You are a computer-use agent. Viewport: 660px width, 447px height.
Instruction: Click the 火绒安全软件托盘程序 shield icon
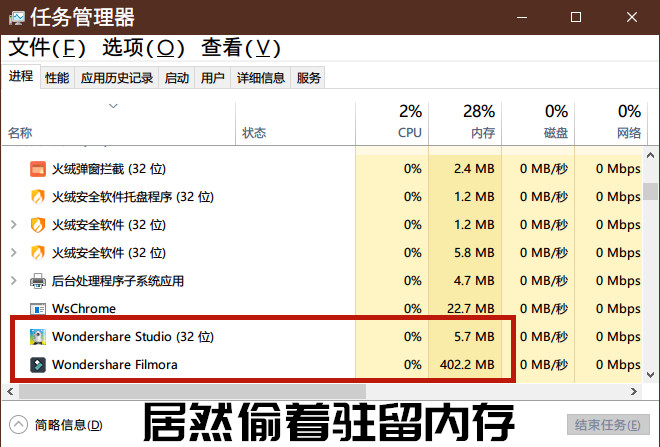[38, 197]
